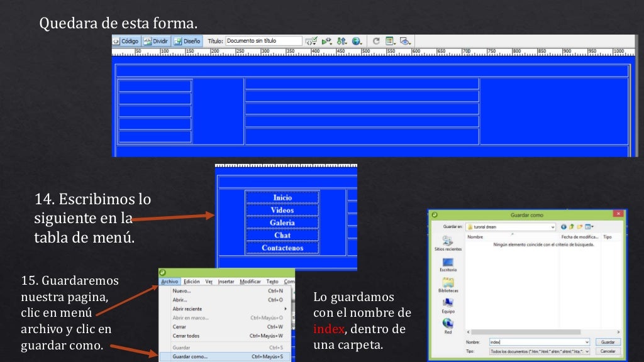Open the Ver menu
This screenshot has width=644, height=362.
point(209,282)
